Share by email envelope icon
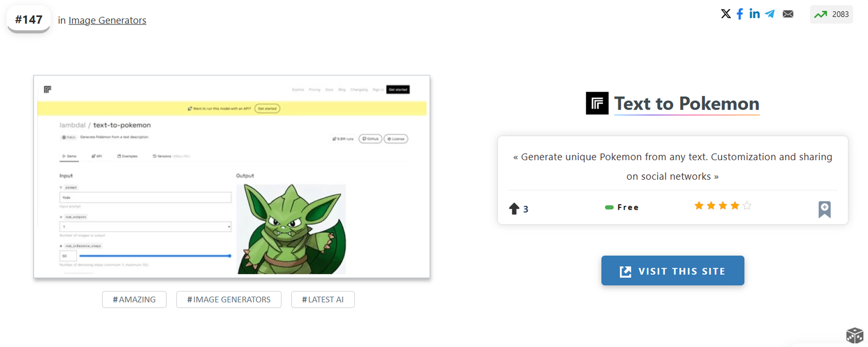868x347 pixels. pyautogui.click(x=788, y=14)
